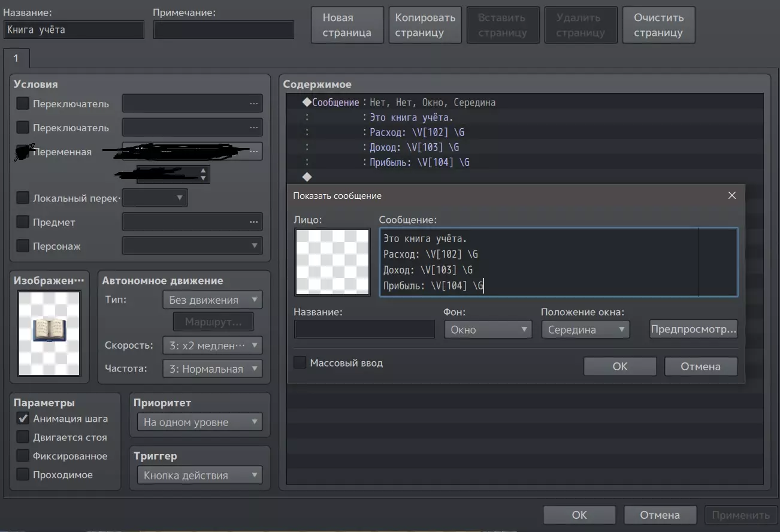Enable the Массовый ввод checkbox
This screenshot has width=780, height=532.
click(x=300, y=363)
